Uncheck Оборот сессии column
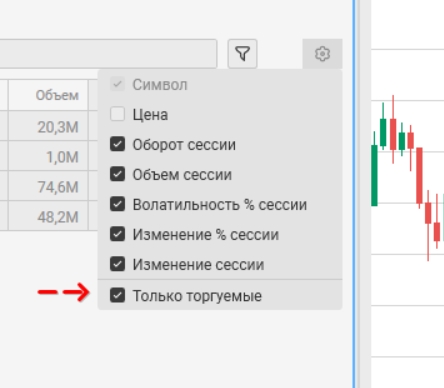This screenshot has width=444, height=388. tap(117, 144)
